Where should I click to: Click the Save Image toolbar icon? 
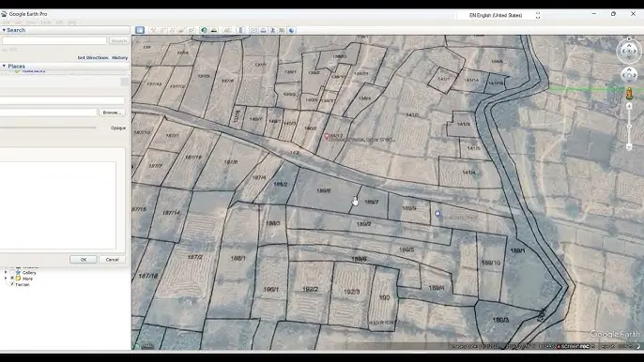(272, 30)
